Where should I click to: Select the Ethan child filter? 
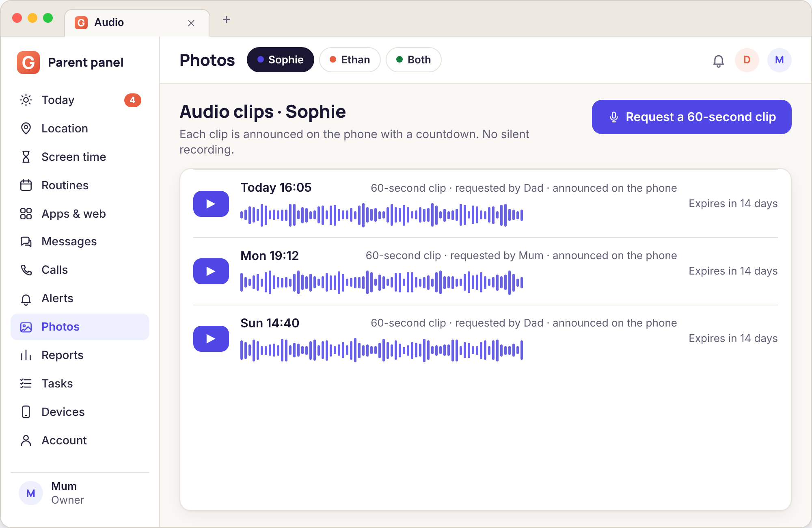(350, 60)
